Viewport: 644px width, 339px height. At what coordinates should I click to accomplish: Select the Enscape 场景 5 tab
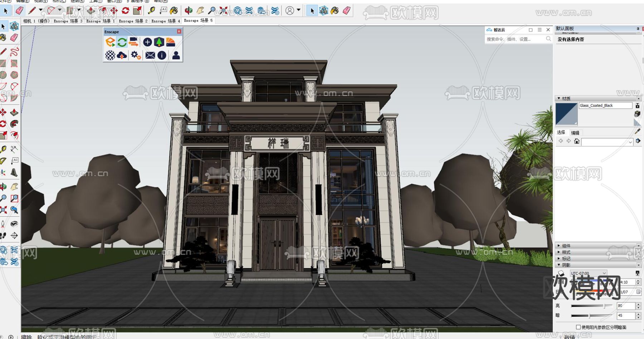pos(198,20)
